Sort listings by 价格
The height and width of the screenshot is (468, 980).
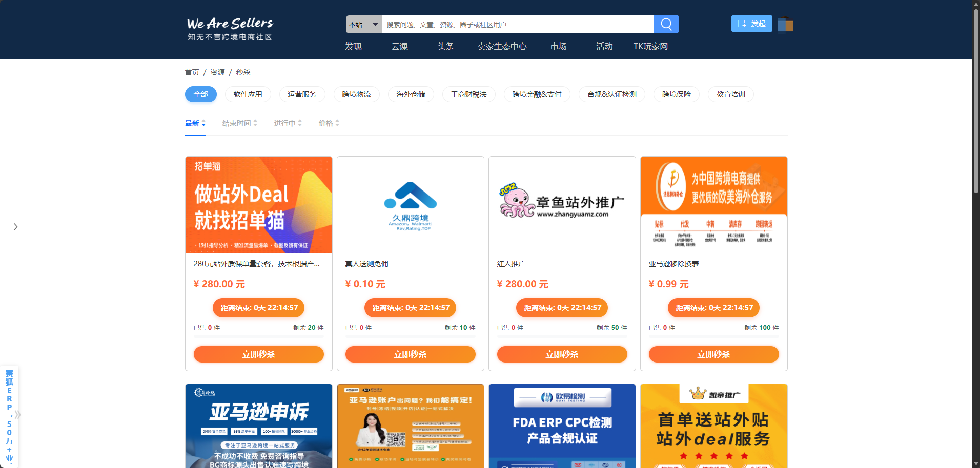coord(329,123)
